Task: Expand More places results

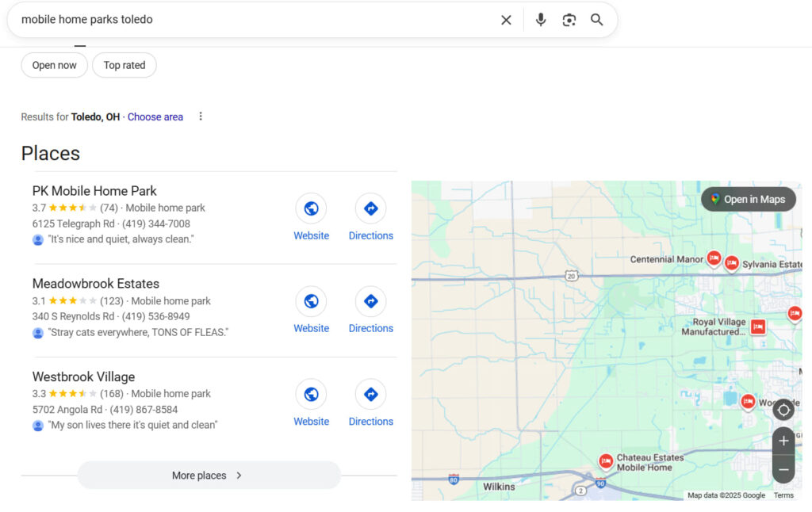Action: [x=209, y=476]
